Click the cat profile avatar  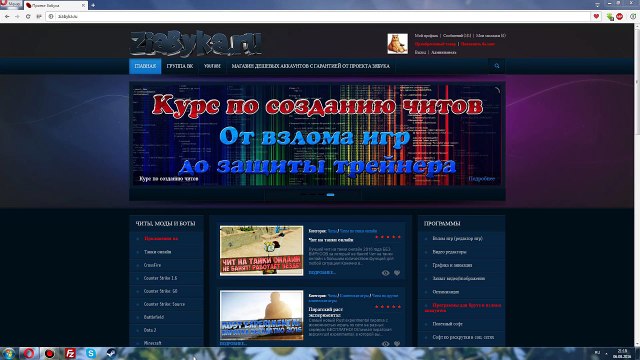coord(397,44)
